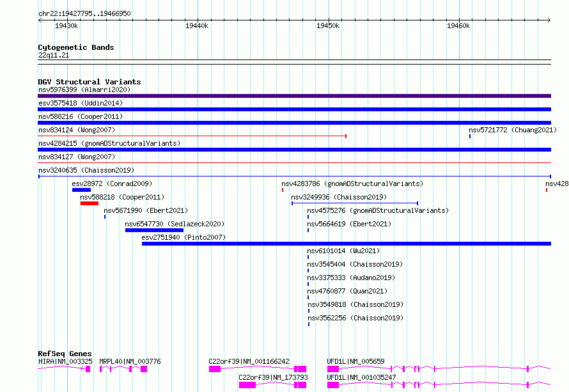The image size is (569, 392).
Task: Open the nsv4575276 (gnomADStructuralVariants) label
Action: coord(378,210)
